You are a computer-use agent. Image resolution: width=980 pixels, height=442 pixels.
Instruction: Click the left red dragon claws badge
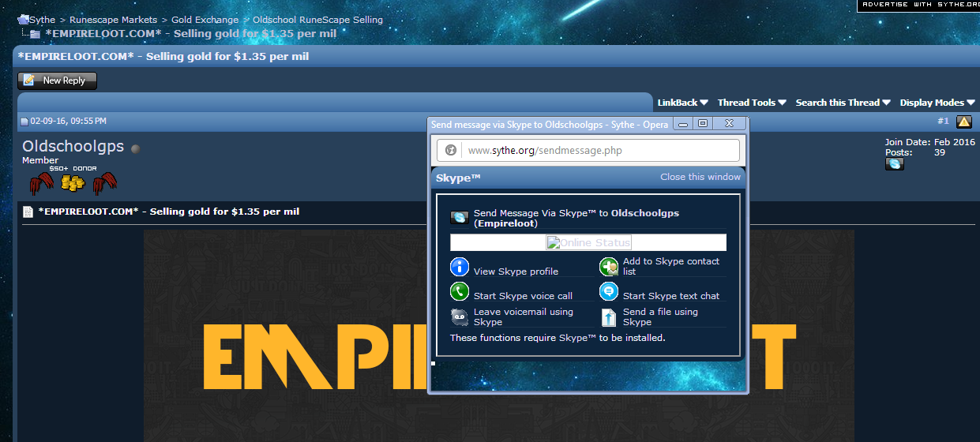coord(41,184)
